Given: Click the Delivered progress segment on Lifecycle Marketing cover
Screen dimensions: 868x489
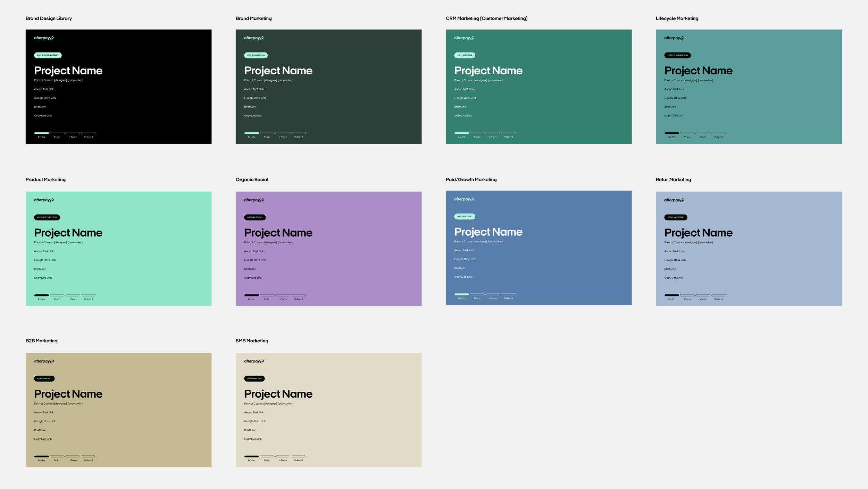Looking at the screenshot, I should (x=718, y=133).
